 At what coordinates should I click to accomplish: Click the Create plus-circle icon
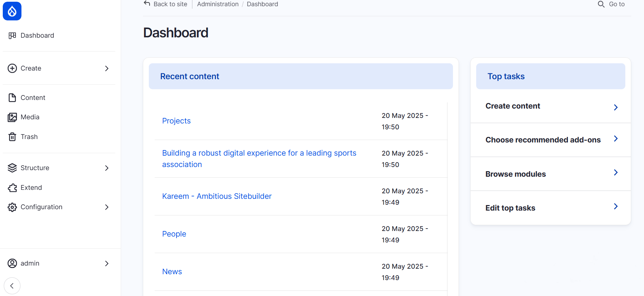[x=12, y=68]
